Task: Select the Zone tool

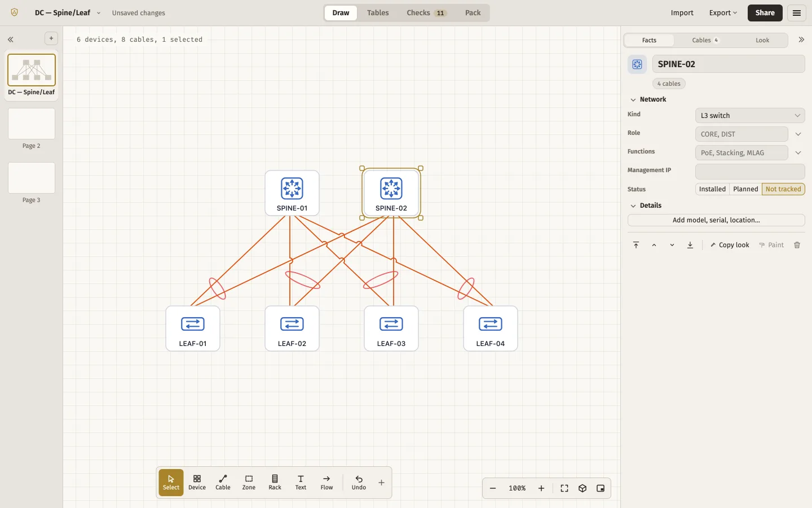Action: point(249,483)
